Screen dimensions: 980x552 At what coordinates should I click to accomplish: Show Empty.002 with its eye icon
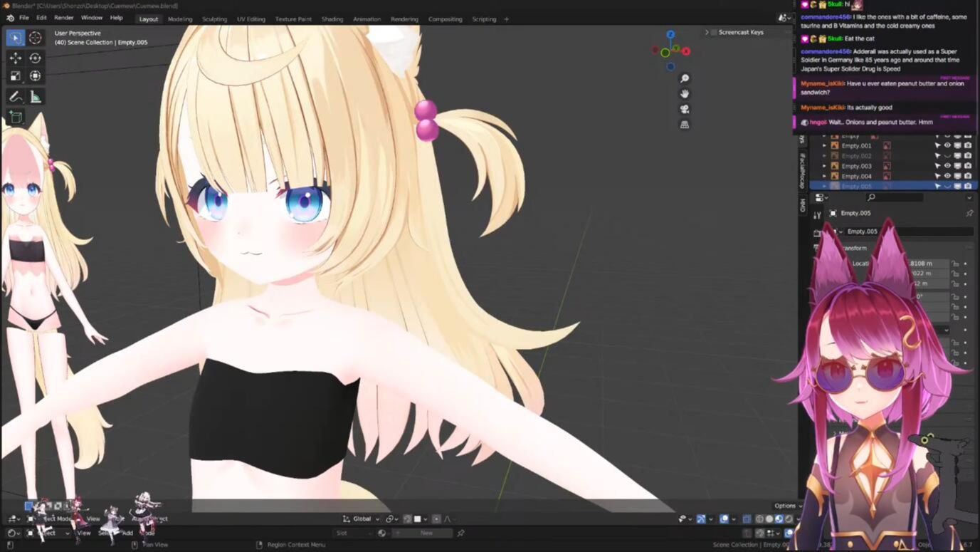tap(947, 156)
